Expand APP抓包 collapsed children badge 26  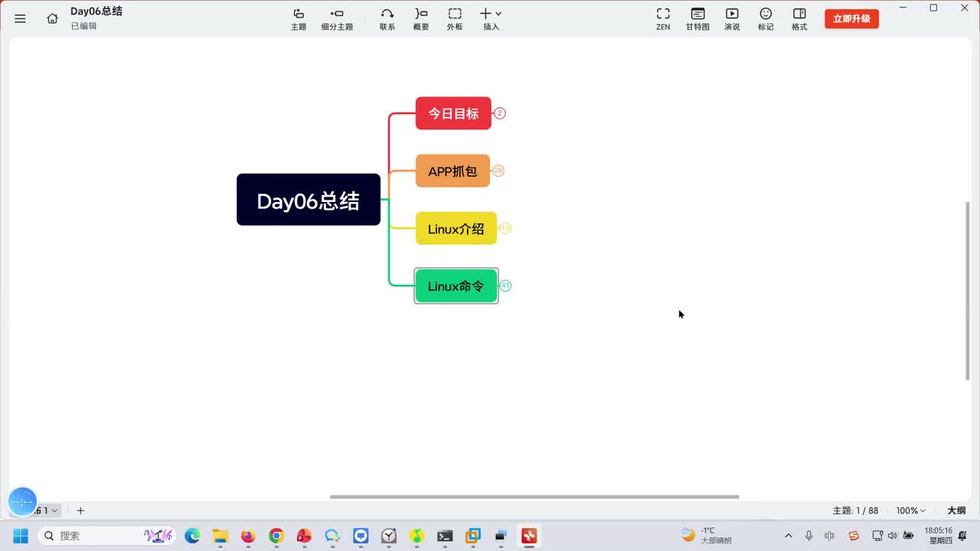coord(498,171)
